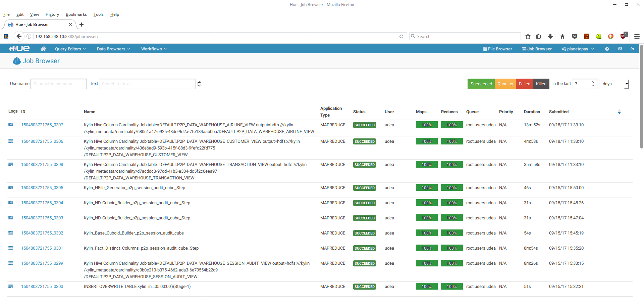Click the Username search field

click(59, 84)
